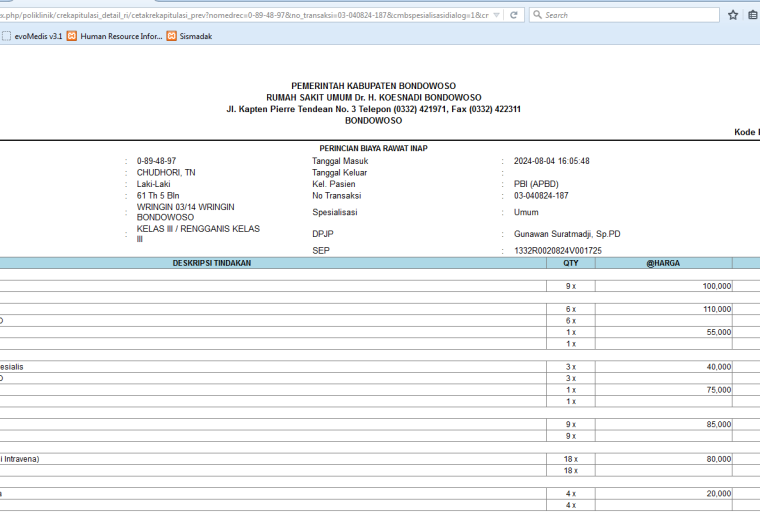
Task: Click the SEP number 1332R0020824V001725
Action: tap(558, 251)
